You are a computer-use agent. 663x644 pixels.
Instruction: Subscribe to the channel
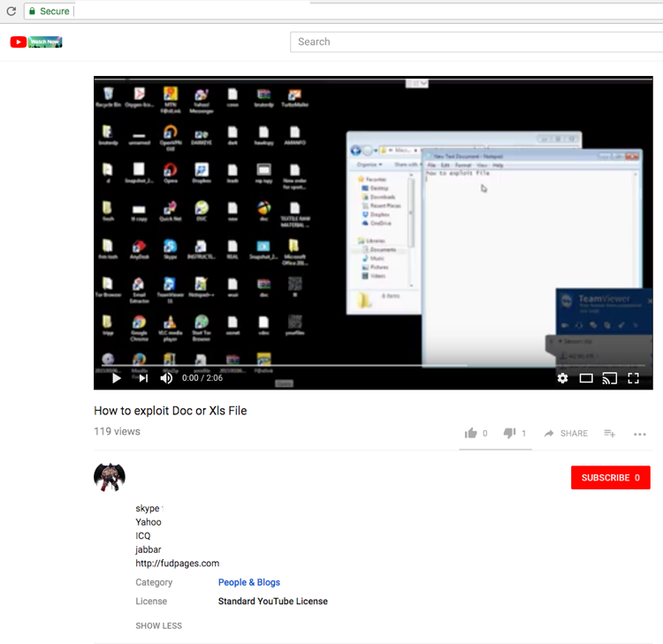[610, 478]
